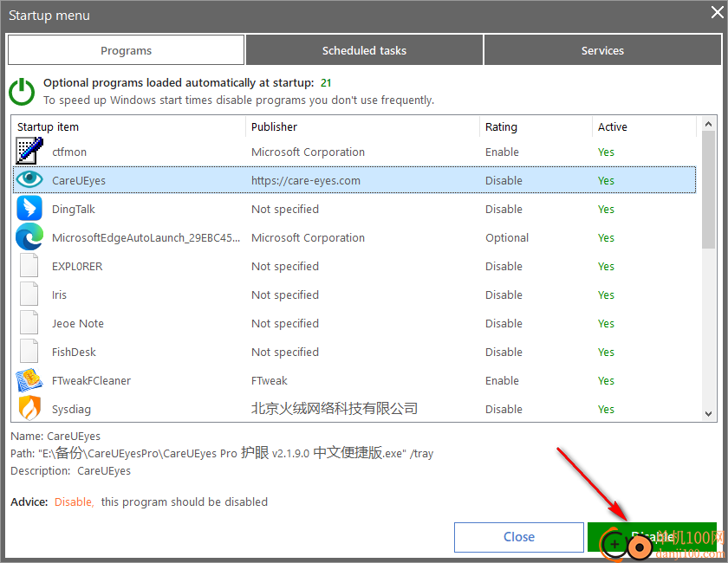This screenshot has width=728, height=563.
Task: Click the DingTalk blue wing icon
Action: point(29,208)
